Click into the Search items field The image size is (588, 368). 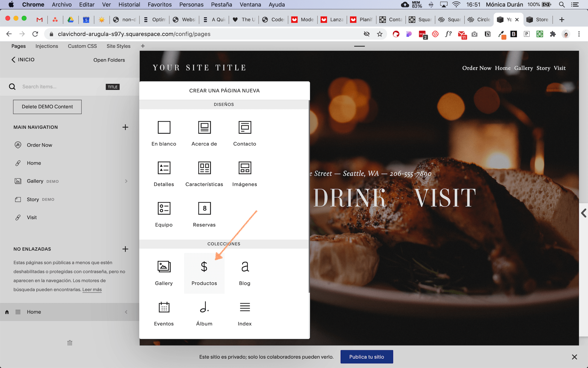(x=59, y=87)
